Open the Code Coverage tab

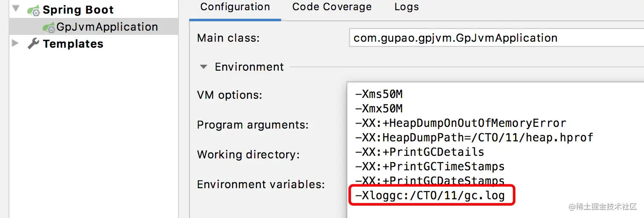(332, 7)
